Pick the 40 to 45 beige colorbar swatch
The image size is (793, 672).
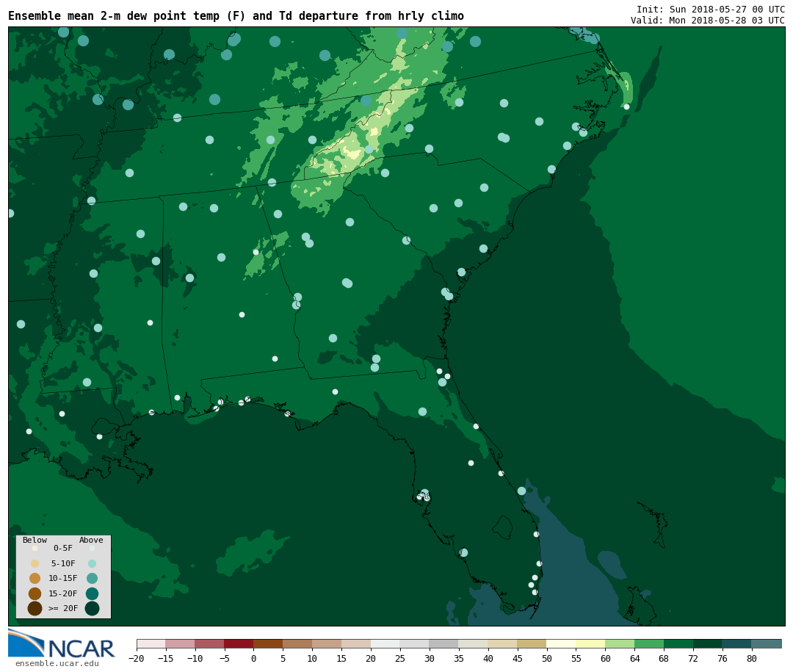coord(503,643)
